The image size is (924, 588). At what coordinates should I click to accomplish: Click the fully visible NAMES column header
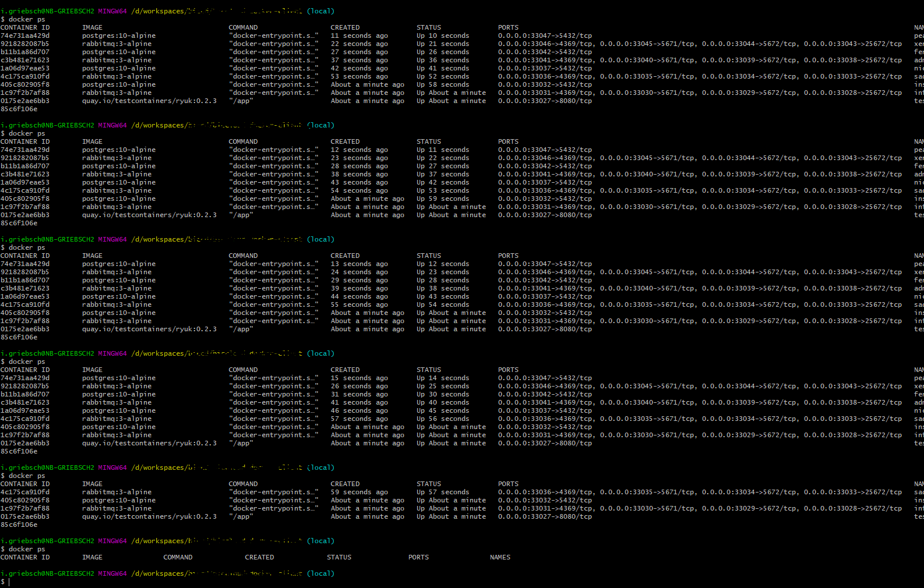500,557
